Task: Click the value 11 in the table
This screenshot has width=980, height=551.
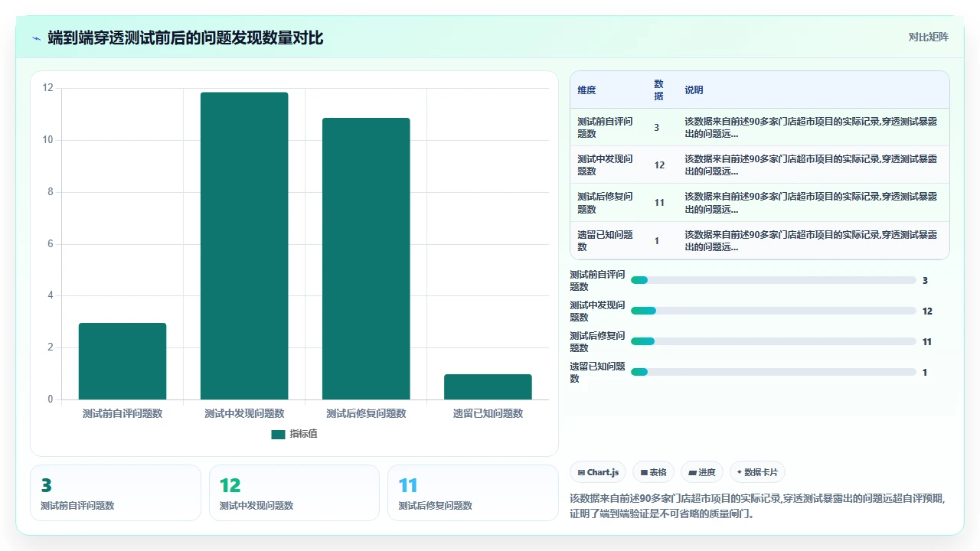Action: pos(659,203)
